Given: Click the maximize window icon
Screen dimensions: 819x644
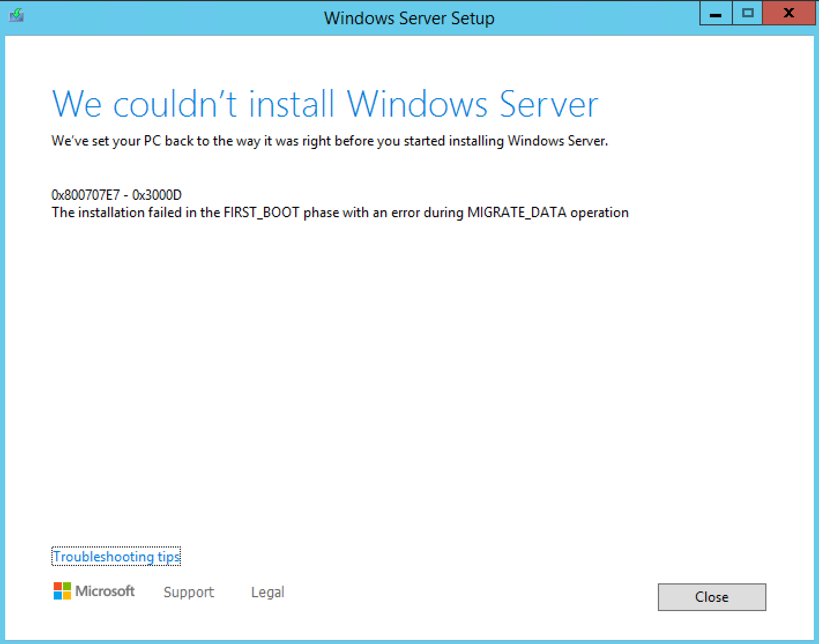Looking at the screenshot, I should (x=747, y=13).
